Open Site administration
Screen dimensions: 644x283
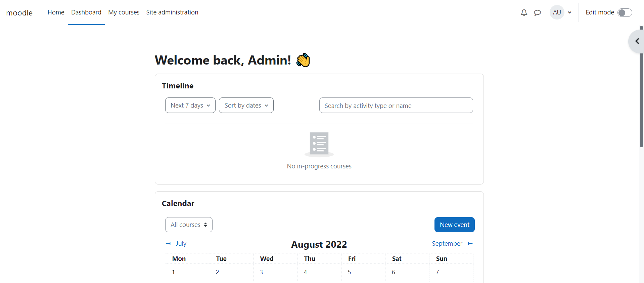(172, 12)
